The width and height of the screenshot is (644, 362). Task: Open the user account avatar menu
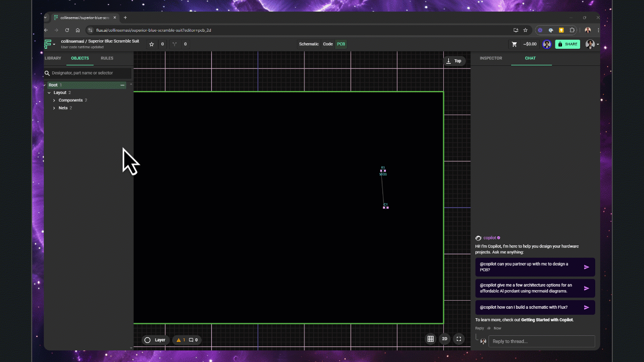[x=591, y=44]
